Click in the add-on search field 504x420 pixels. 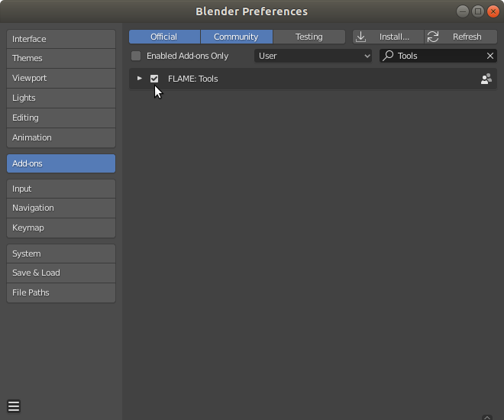tap(438, 56)
